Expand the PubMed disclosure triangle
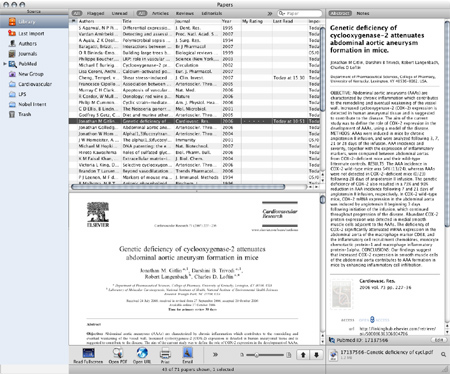The width and height of the screenshot is (450, 374). [5, 64]
